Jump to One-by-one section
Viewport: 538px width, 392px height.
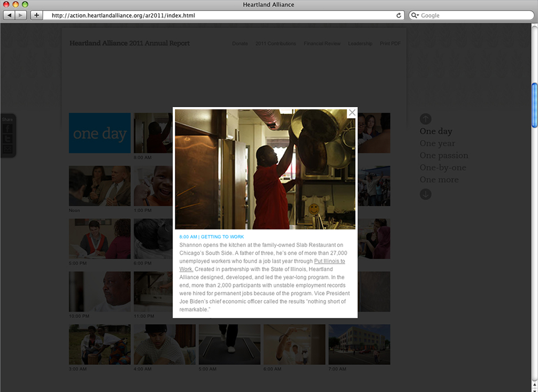point(443,167)
